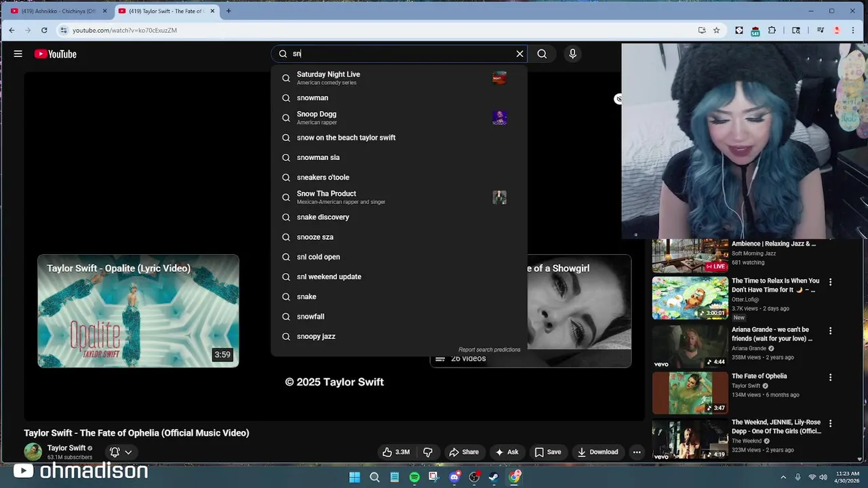Open Chrome from the taskbar
The image size is (868, 488).
[515, 477]
